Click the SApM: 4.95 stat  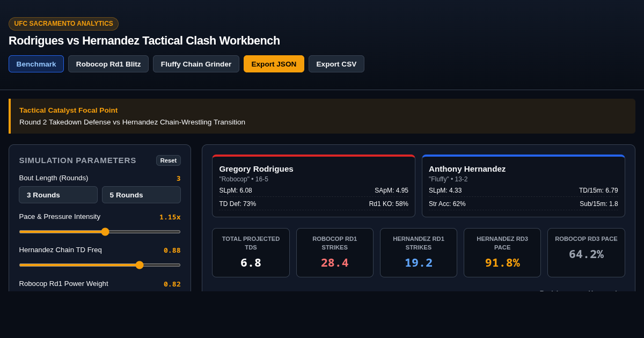click(x=391, y=190)
